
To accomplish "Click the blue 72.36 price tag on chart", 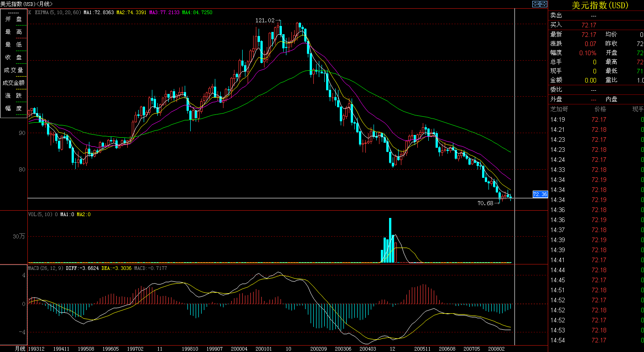I will (540, 194).
